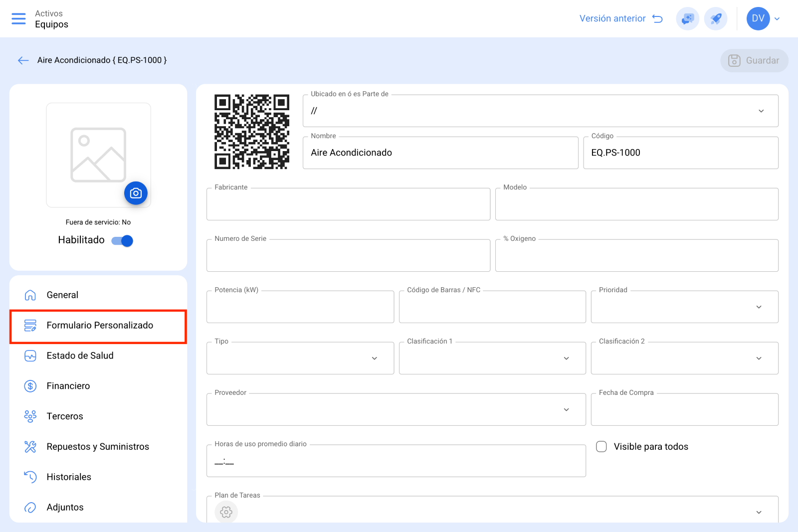Click the Versión anterior link

coord(612,18)
